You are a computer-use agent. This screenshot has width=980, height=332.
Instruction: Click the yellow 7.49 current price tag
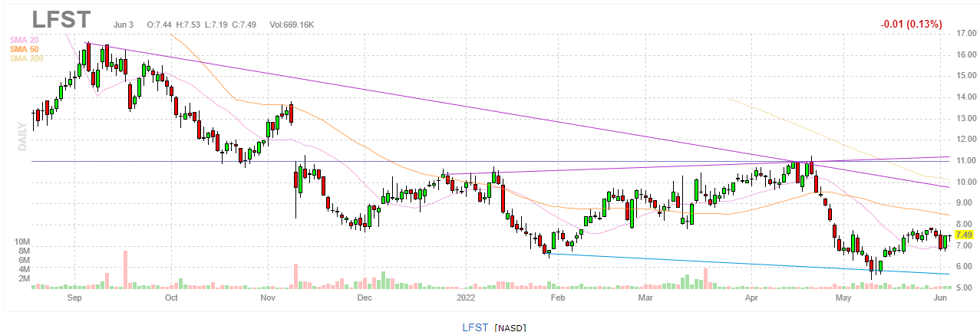click(964, 235)
